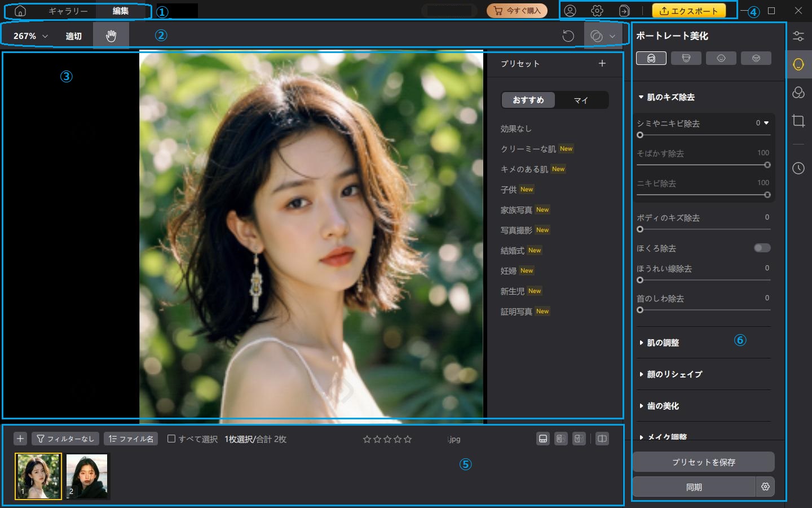Expand the 顔のリシェイプ section
This screenshot has height=508, width=812.
pyautogui.click(x=674, y=374)
